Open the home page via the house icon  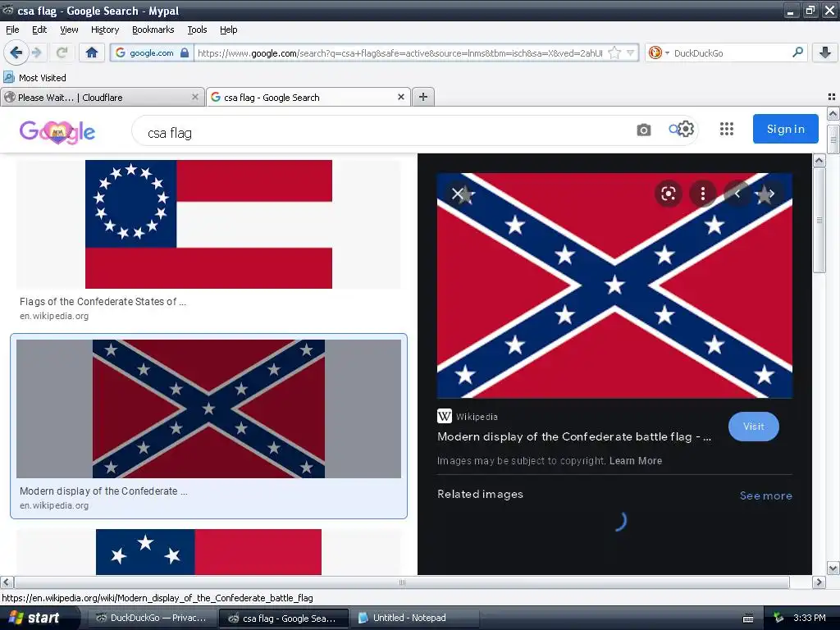click(92, 52)
